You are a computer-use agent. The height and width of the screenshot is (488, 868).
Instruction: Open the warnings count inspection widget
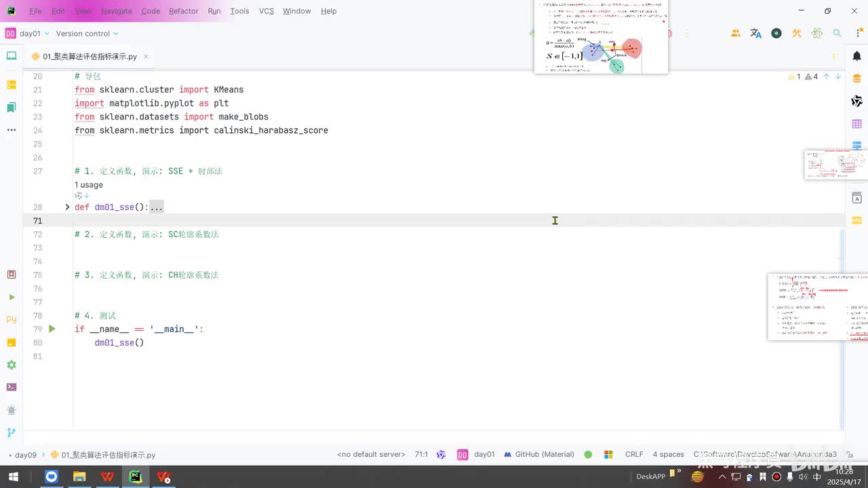[x=803, y=77]
